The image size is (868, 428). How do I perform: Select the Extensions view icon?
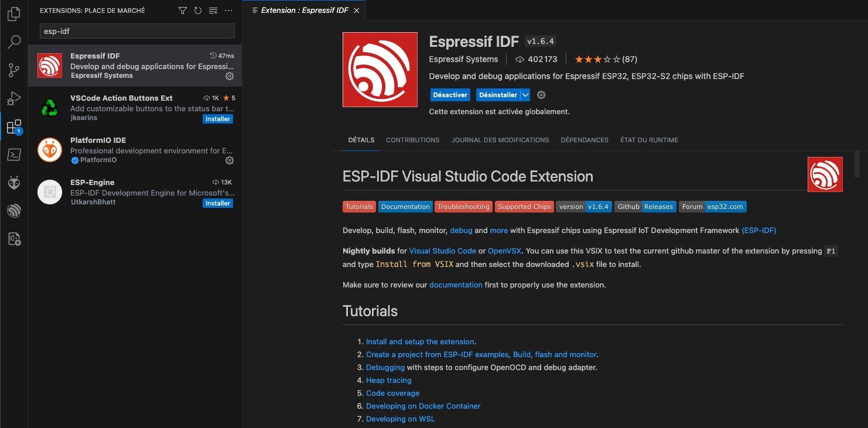click(x=14, y=126)
